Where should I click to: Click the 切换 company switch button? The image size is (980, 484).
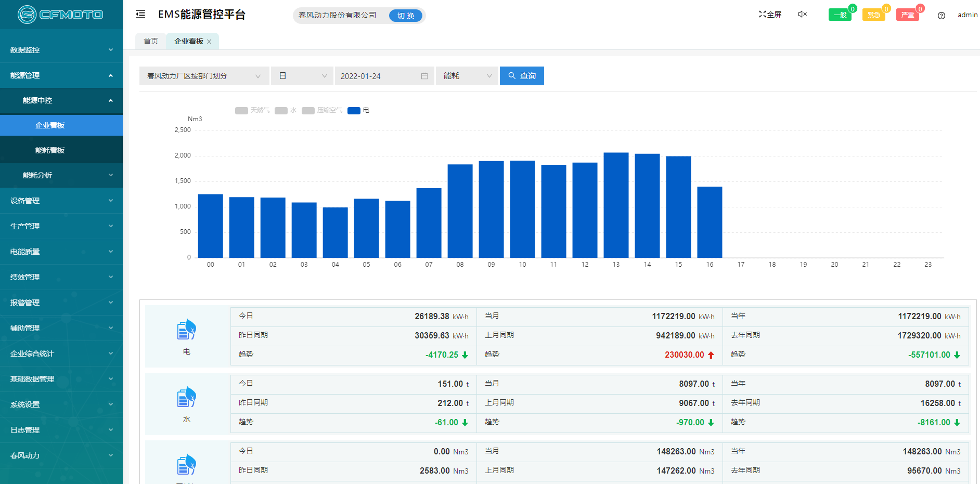tap(406, 16)
